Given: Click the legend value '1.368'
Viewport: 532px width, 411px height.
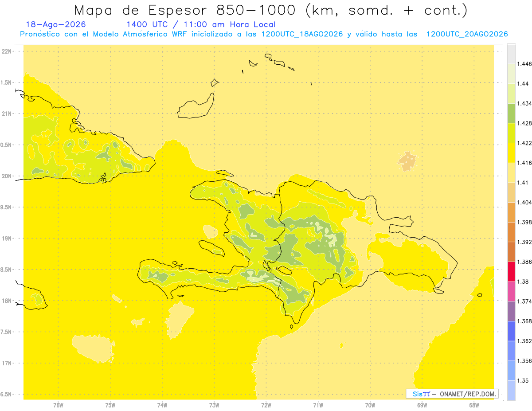Looking at the screenshot, I should tap(524, 321).
